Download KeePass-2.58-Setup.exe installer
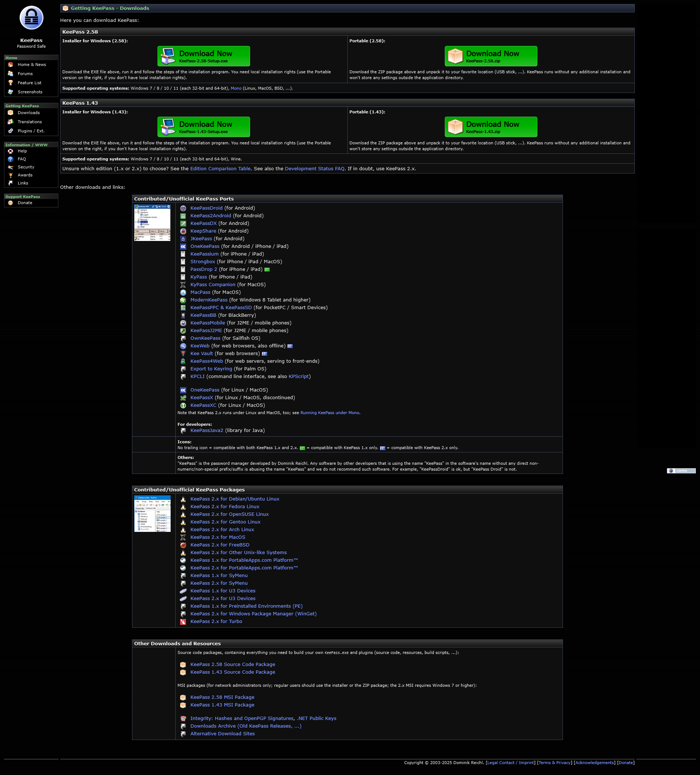This screenshot has height=775, width=700. 203,56
